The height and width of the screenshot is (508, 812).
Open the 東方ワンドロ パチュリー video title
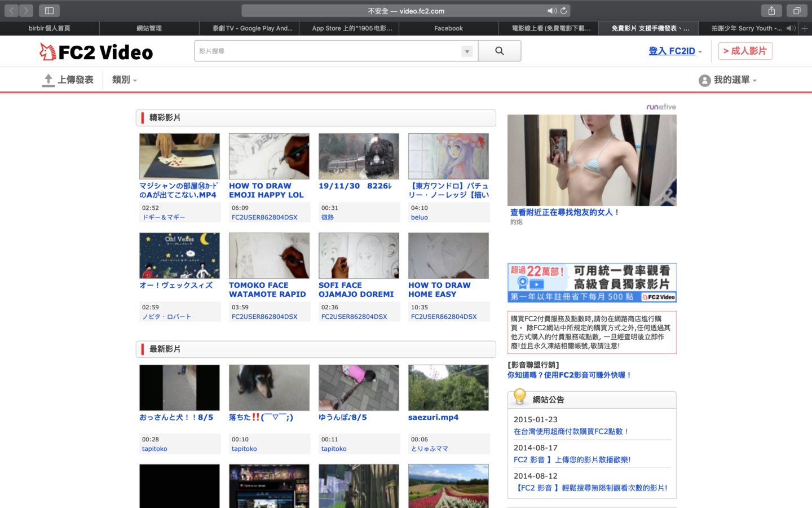448,190
